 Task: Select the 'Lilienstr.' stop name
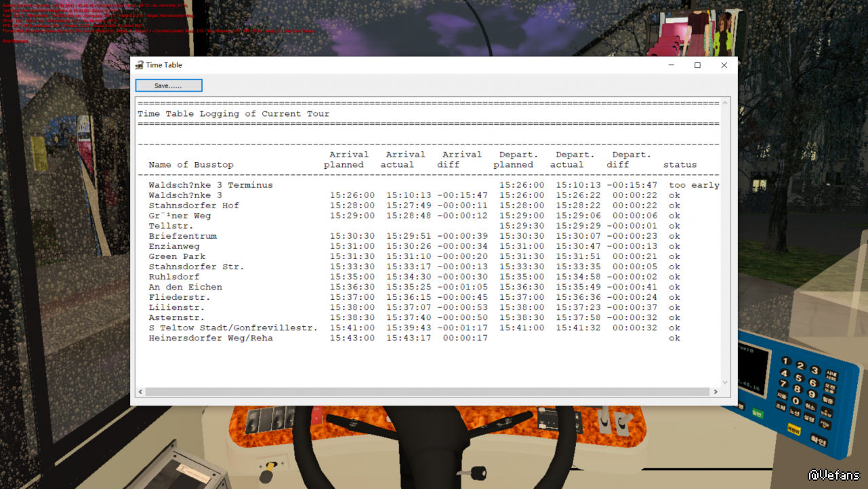[177, 307]
